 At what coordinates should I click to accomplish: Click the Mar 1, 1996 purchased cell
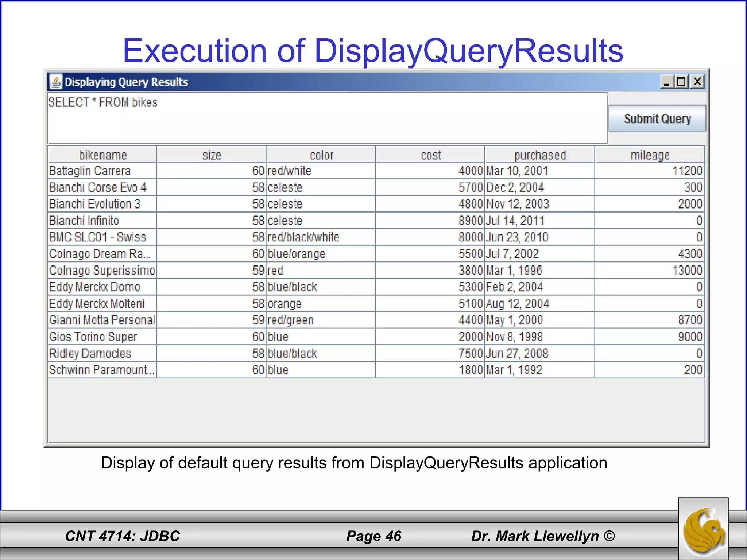tap(540, 270)
